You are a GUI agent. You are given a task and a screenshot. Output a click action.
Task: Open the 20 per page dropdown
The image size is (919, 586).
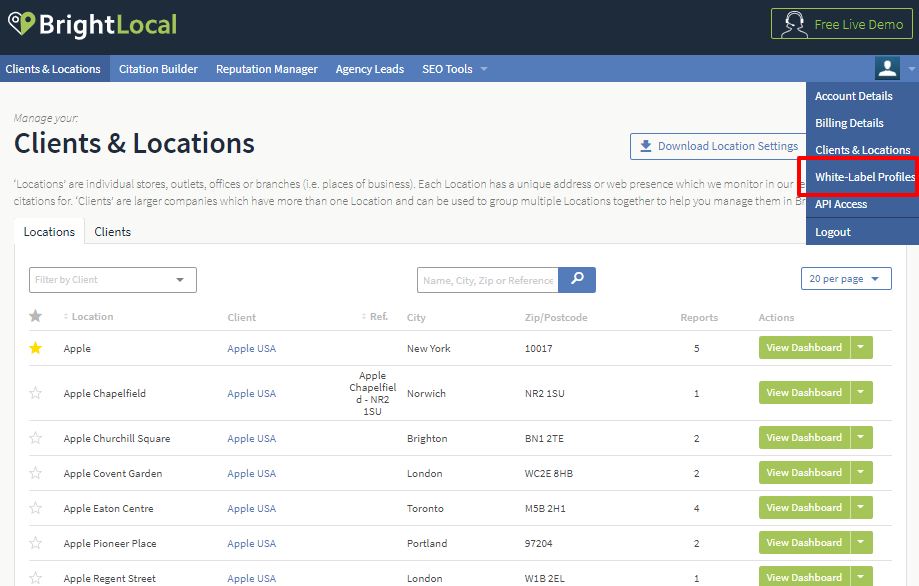[x=846, y=278]
